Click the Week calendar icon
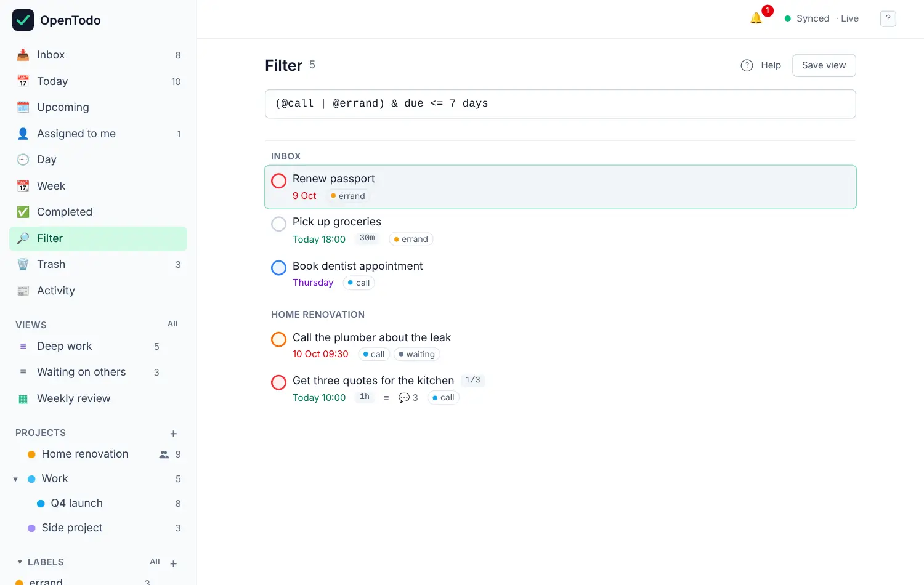Viewport: 924px width, 585px height. pos(23,186)
